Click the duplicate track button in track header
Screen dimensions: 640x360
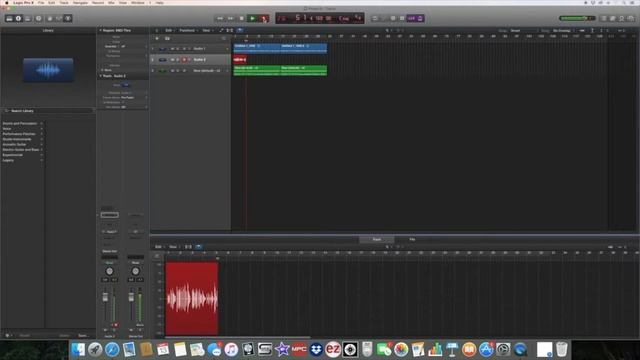[167, 38]
